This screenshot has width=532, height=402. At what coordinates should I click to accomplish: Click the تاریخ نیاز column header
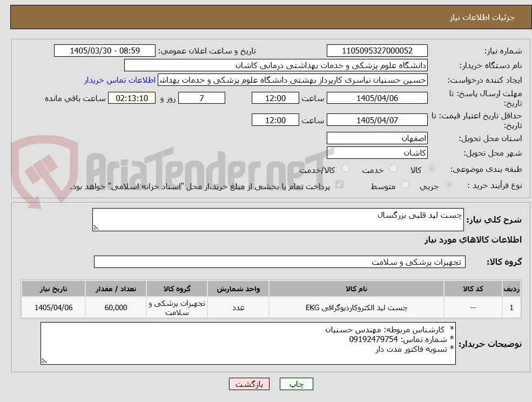coord(53,289)
